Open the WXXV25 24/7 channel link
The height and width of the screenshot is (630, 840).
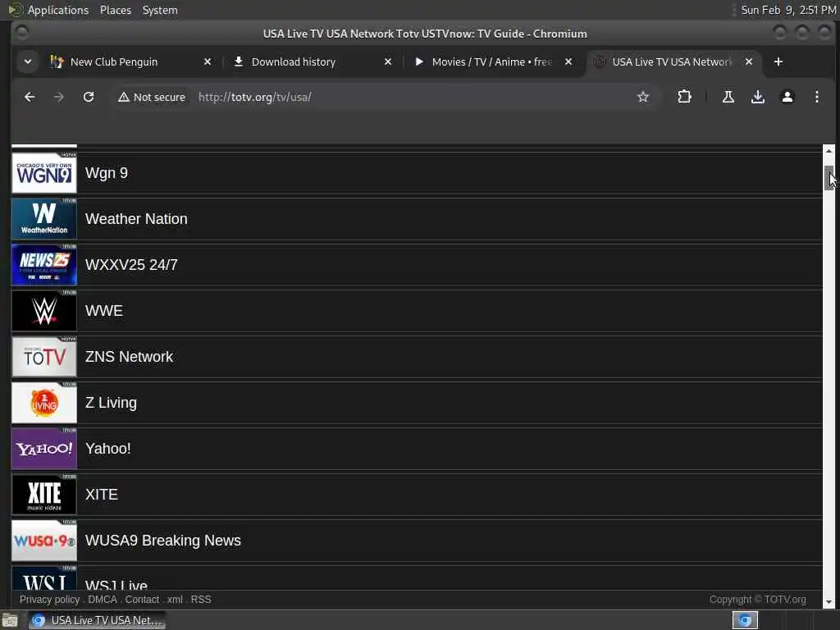tap(131, 265)
